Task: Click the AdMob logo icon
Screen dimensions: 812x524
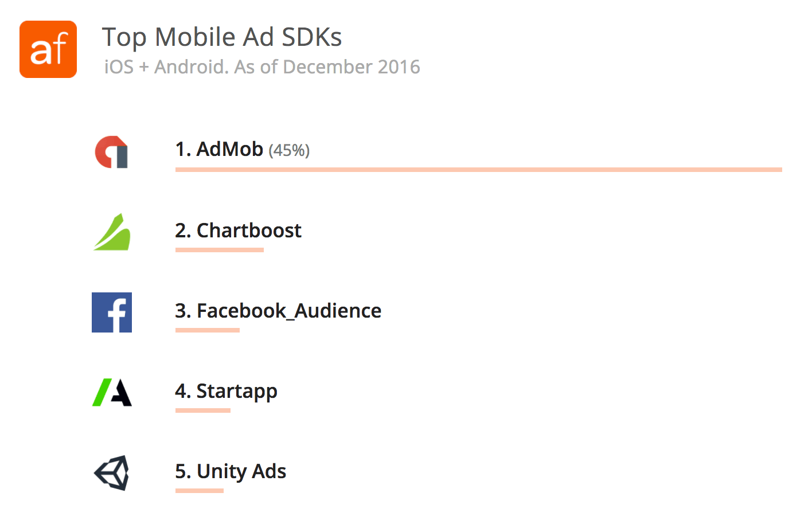Action: pos(112,152)
